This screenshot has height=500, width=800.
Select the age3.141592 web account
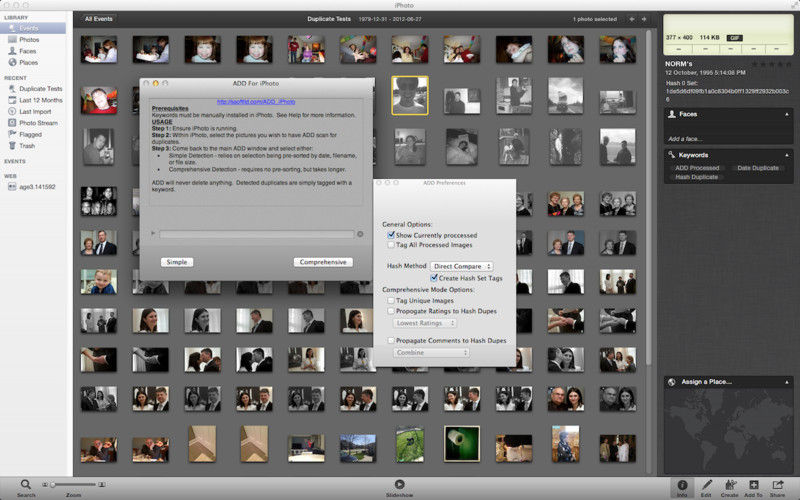37,187
